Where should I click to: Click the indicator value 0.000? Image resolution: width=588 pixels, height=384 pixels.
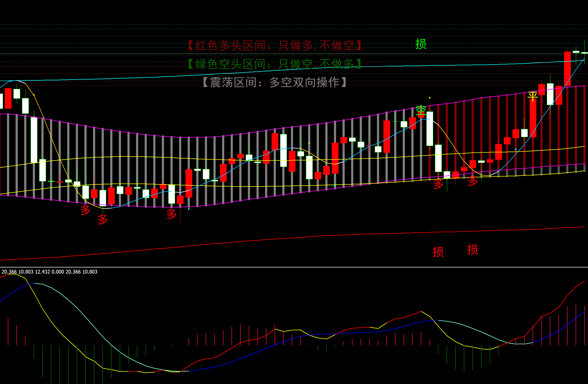(x=58, y=272)
